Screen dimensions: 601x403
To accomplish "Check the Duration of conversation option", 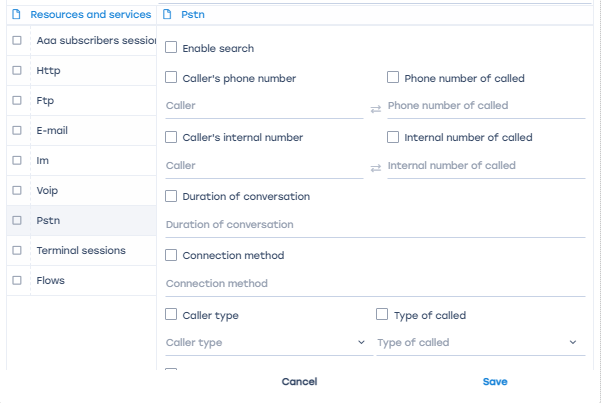I will pyautogui.click(x=172, y=197).
